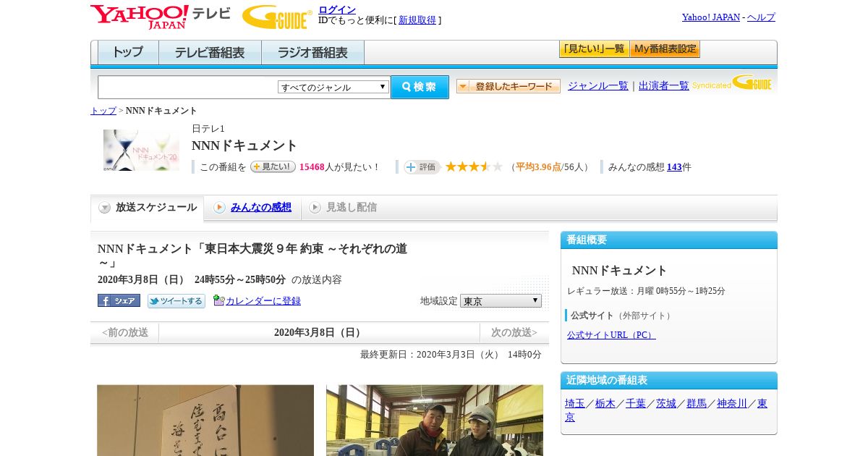Open the 新規取得 ID registration link
The width and height of the screenshot is (868, 456).
tap(417, 20)
